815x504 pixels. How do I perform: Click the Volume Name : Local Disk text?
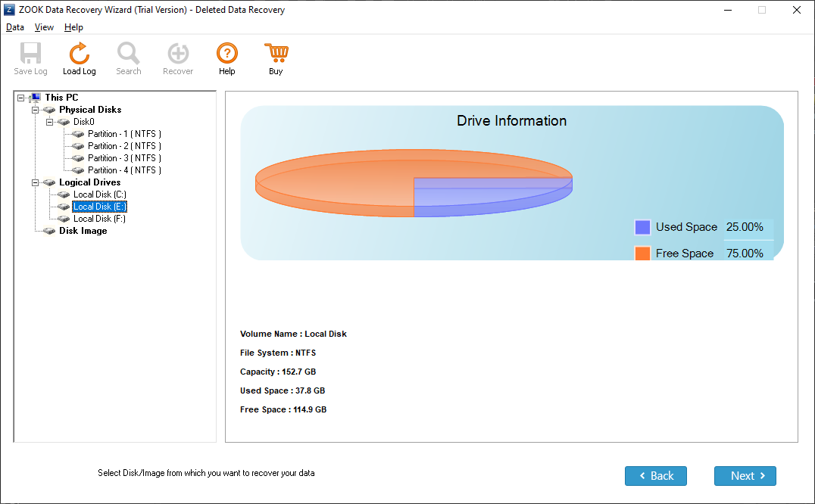pyautogui.click(x=293, y=334)
